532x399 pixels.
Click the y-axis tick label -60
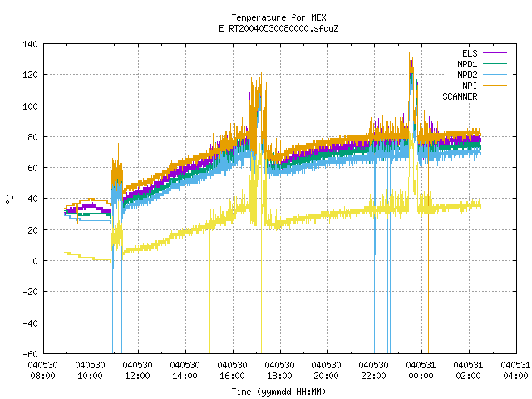(30, 354)
